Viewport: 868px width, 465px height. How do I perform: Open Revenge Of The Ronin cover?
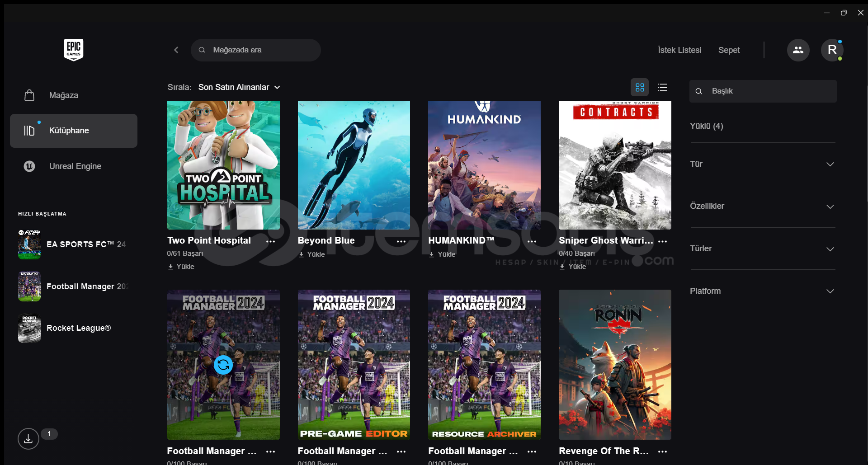615,365
